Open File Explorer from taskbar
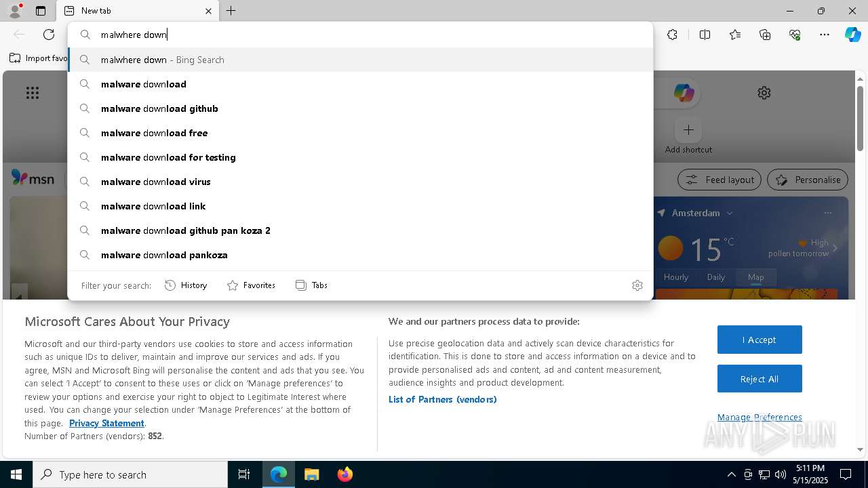The height and width of the screenshot is (488, 868). (311, 474)
